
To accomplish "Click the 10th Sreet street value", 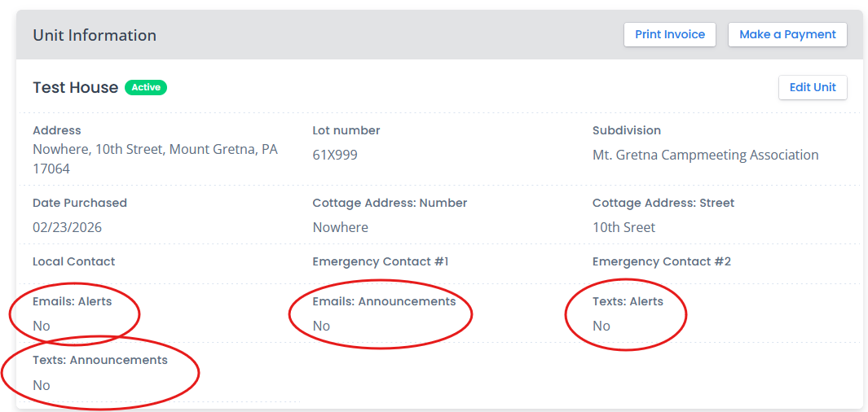I will point(623,227).
